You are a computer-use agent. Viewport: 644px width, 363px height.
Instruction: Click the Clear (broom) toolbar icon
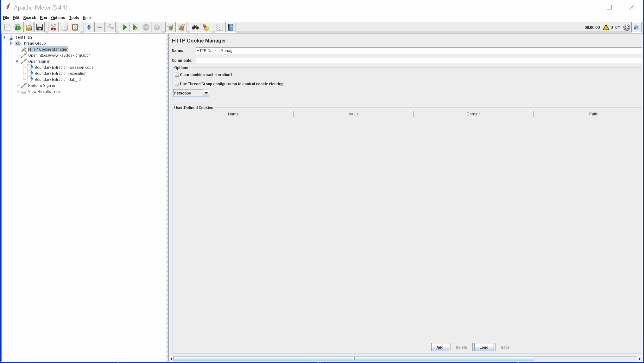pos(206,27)
